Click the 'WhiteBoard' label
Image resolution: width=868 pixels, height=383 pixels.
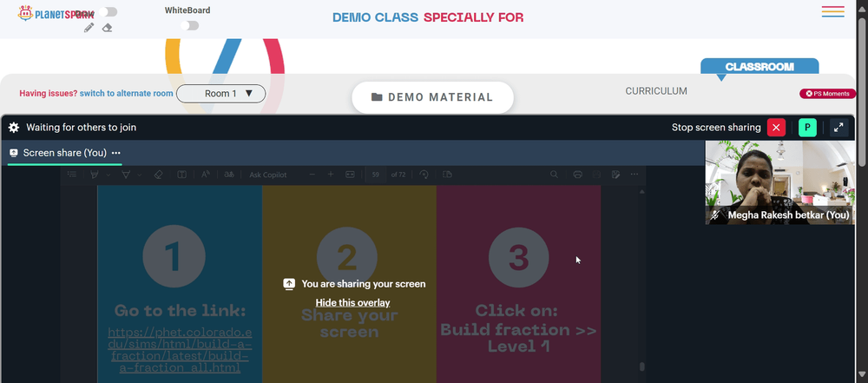click(187, 10)
